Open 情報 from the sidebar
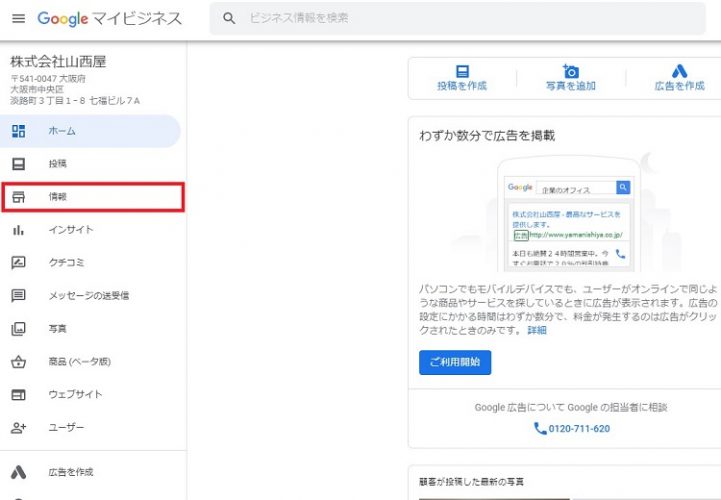The width and height of the screenshot is (721, 500). coord(93,197)
